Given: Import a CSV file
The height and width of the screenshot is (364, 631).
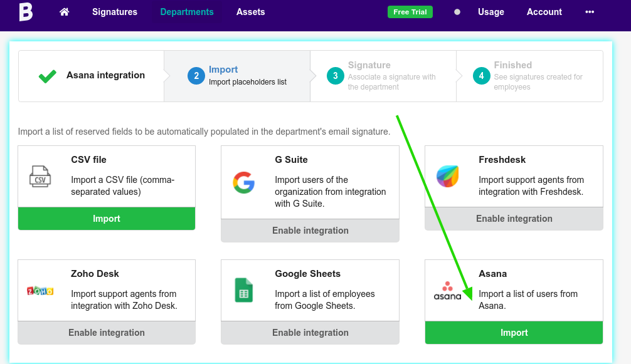Looking at the screenshot, I should [107, 219].
